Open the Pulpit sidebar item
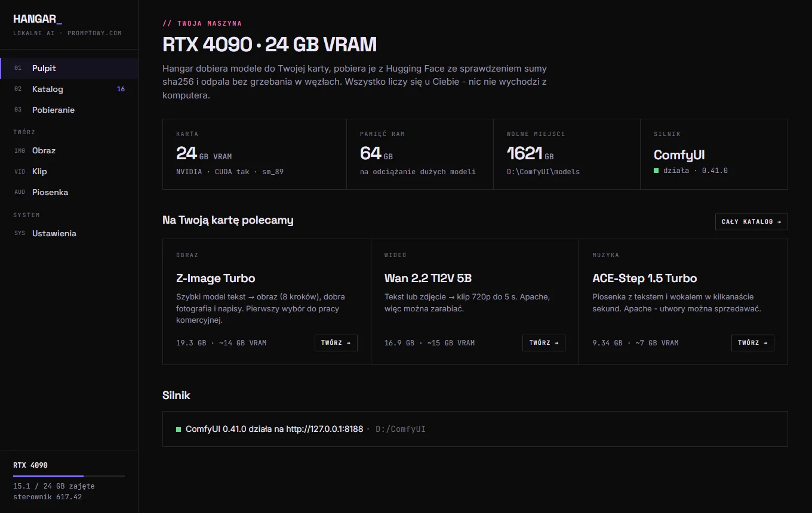 coord(69,68)
